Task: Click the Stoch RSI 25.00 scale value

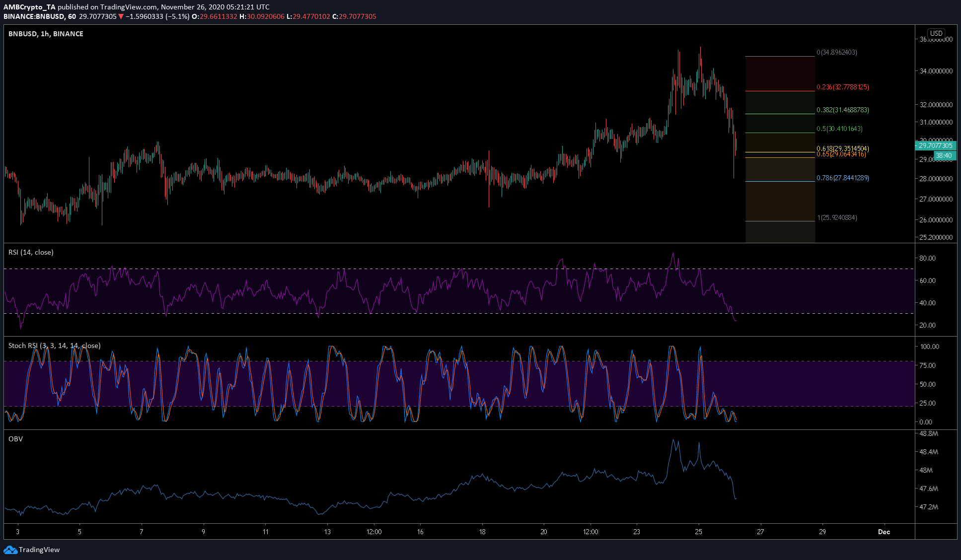Action: [927, 403]
